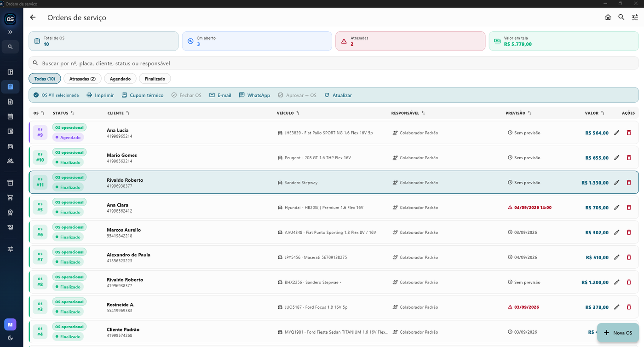The height and width of the screenshot is (347, 644).
Task: Create a new order with Nova OS
Action: 618,333
